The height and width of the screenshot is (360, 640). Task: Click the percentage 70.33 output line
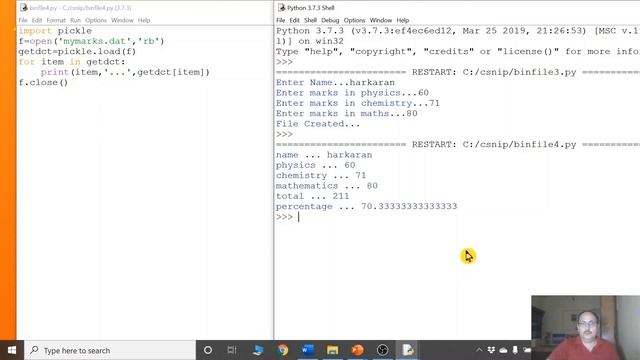point(366,207)
